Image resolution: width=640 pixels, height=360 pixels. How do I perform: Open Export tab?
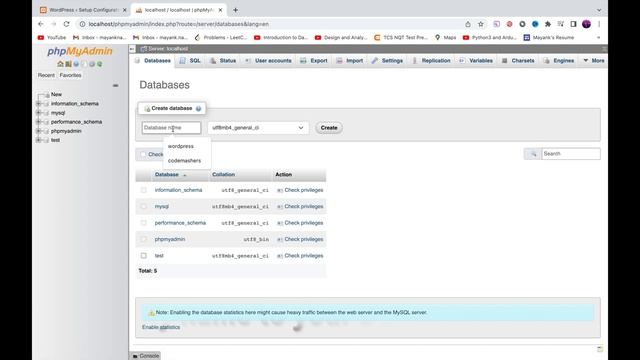coord(314,60)
